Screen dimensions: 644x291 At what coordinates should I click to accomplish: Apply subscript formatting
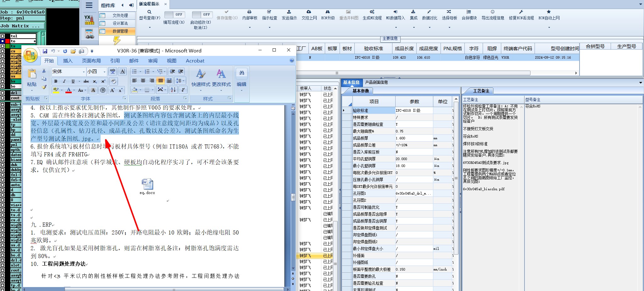coord(95,81)
